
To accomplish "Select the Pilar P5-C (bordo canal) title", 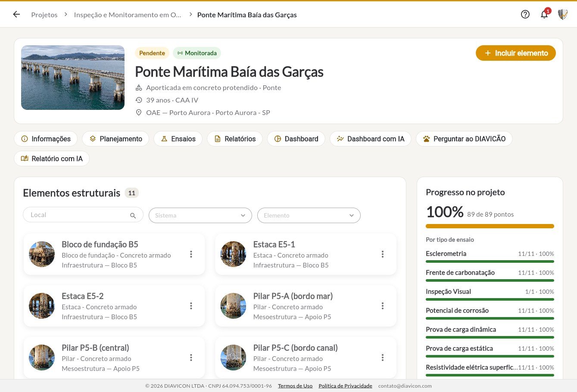I will click(x=296, y=348).
